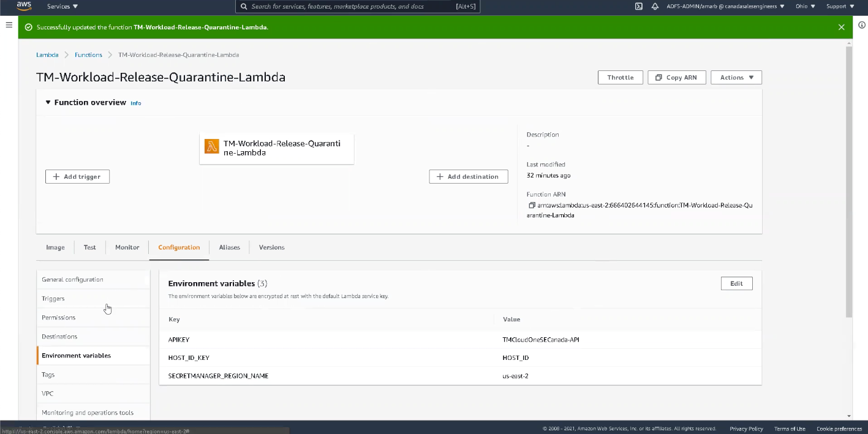Collapse the Function overview section
The height and width of the screenshot is (434, 868).
coord(48,103)
